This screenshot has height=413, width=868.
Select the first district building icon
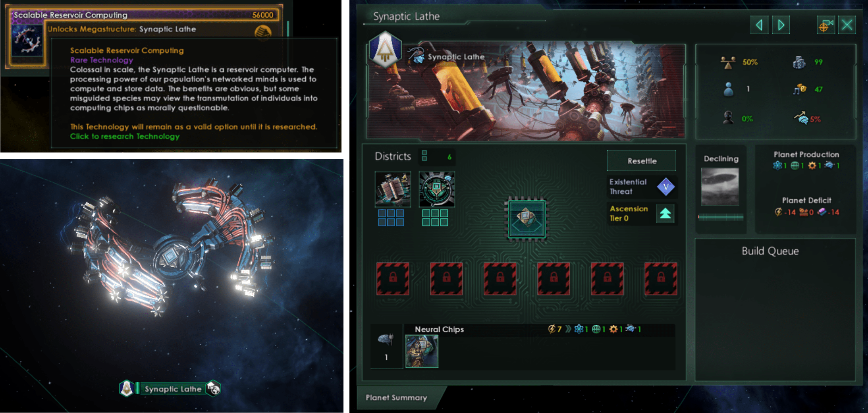(x=393, y=189)
